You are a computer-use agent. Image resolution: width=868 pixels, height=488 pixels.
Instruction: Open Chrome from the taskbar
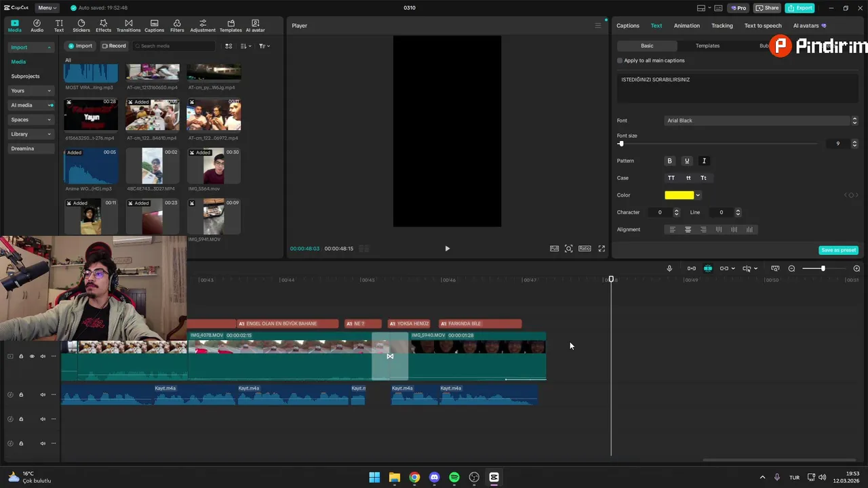point(414,477)
